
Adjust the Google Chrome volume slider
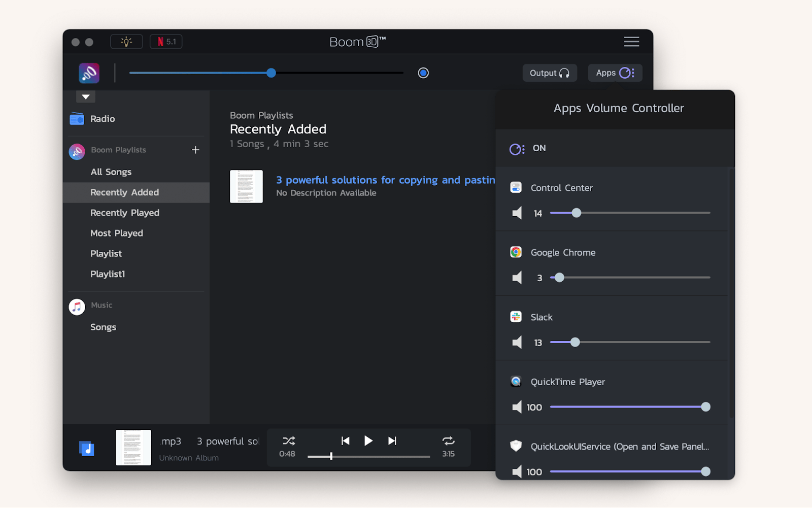point(630,278)
